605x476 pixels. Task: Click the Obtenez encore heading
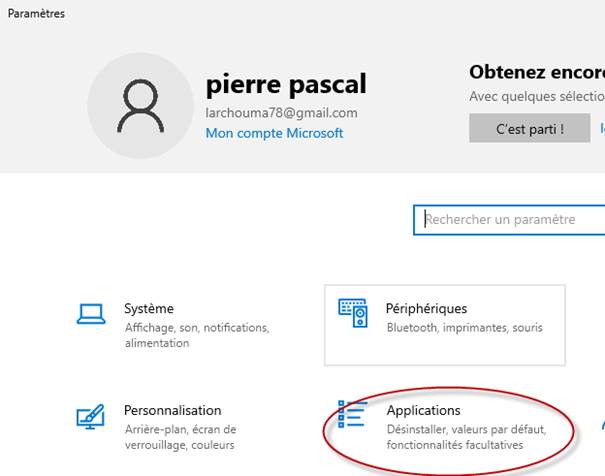tap(536, 73)
